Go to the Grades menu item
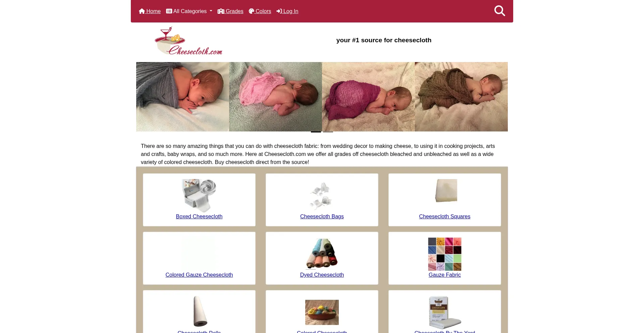The width and height of the screenshot is (644, 333). click(230, 11)
